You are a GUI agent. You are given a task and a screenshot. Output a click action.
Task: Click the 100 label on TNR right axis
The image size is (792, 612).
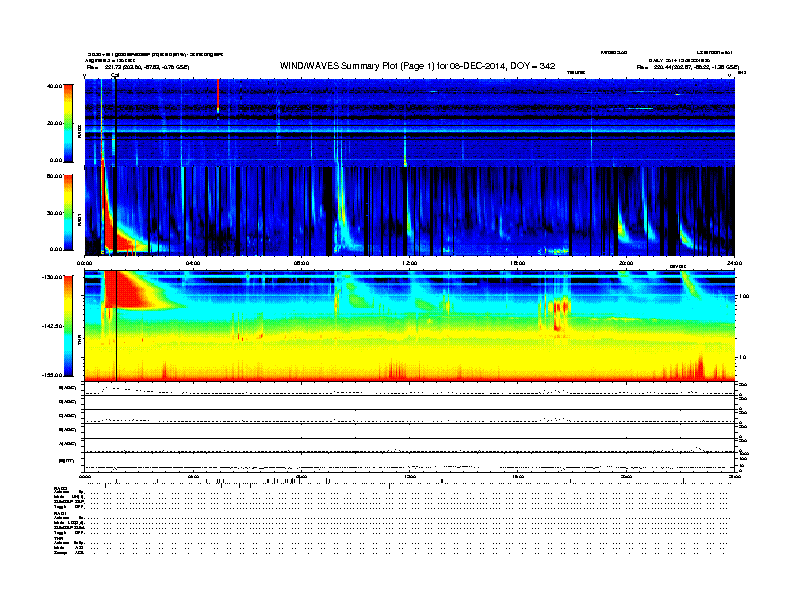point(743,296)
